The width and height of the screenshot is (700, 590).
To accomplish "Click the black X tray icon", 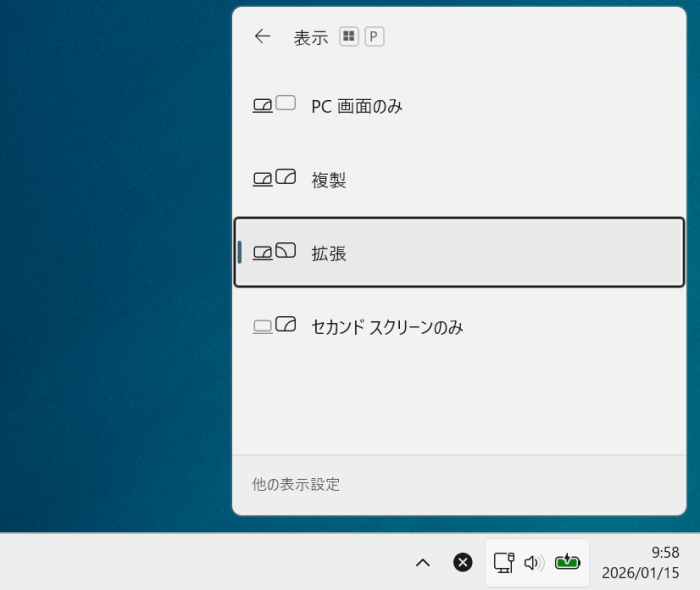I will point(463,562).
